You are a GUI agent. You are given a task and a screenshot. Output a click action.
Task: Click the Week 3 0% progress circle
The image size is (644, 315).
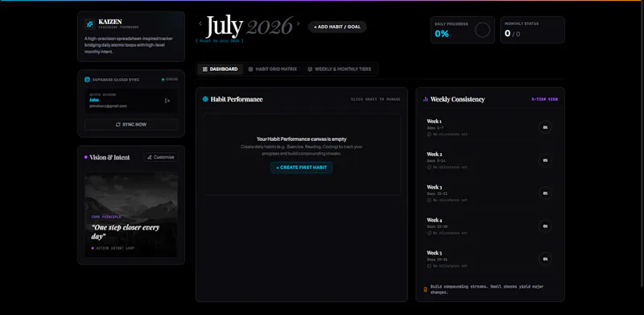(545, 193)
